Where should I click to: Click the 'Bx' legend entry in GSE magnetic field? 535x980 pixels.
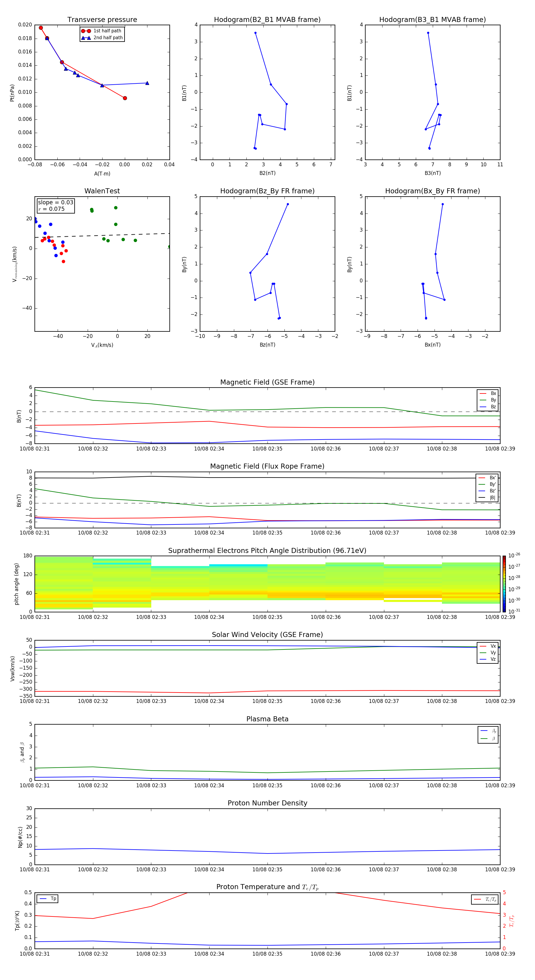coord(488,393)
